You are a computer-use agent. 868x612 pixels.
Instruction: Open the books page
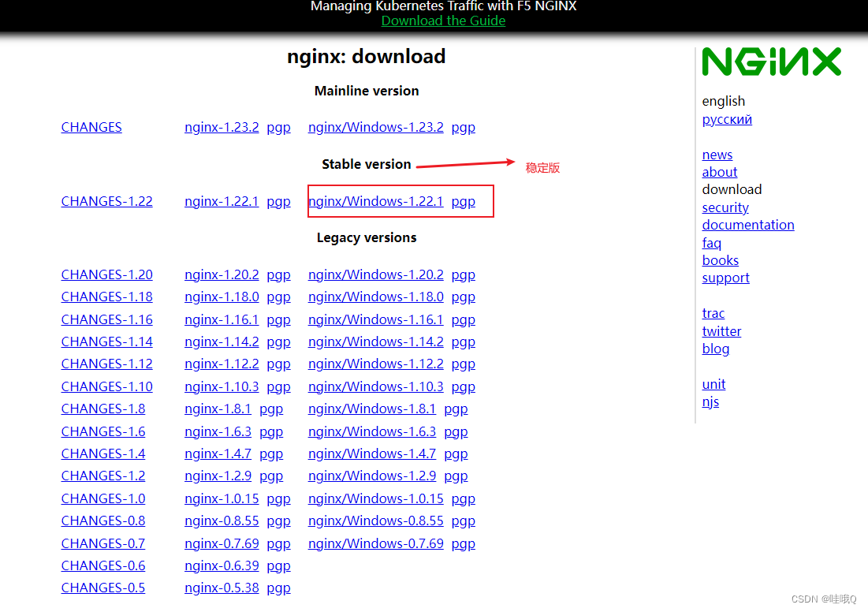721,260
